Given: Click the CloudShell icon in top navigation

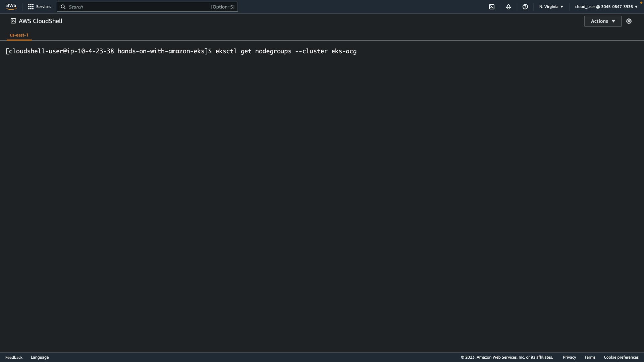Looking at the screenshot, I should [491, 7].
